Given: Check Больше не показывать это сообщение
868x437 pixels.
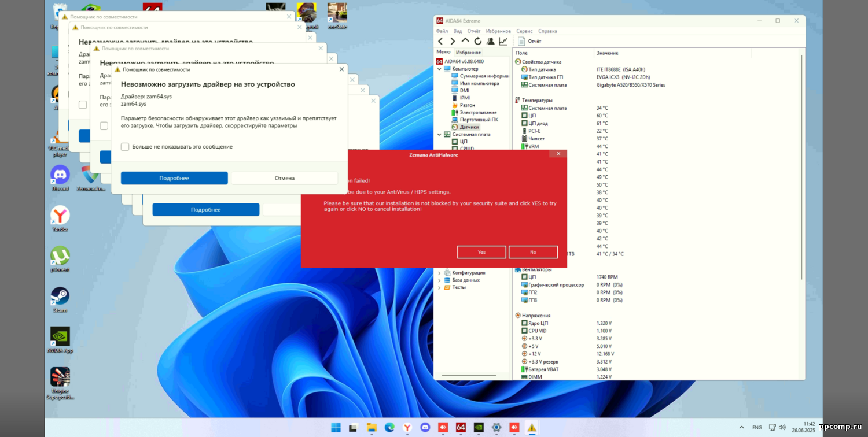Looking at the screenshot, I should click(x=125, y=147).
